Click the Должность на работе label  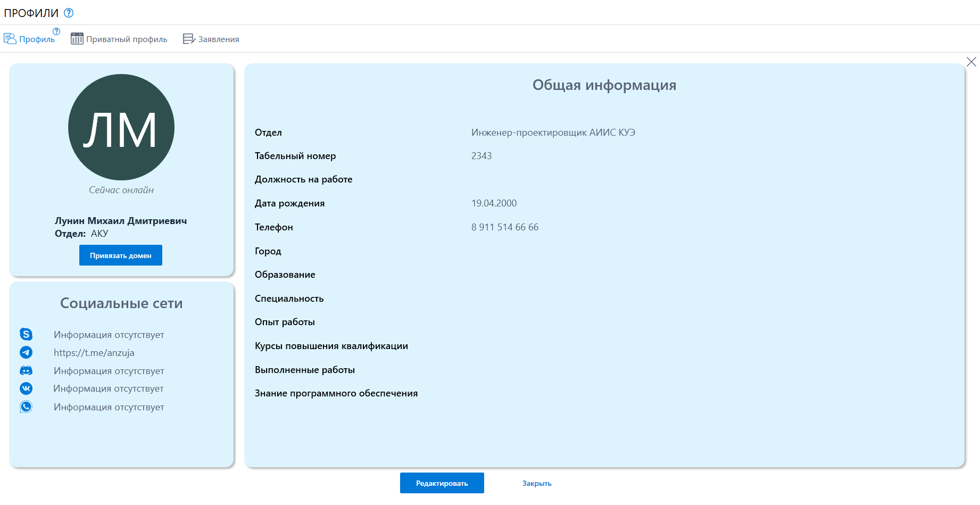(x=304, y=179)
